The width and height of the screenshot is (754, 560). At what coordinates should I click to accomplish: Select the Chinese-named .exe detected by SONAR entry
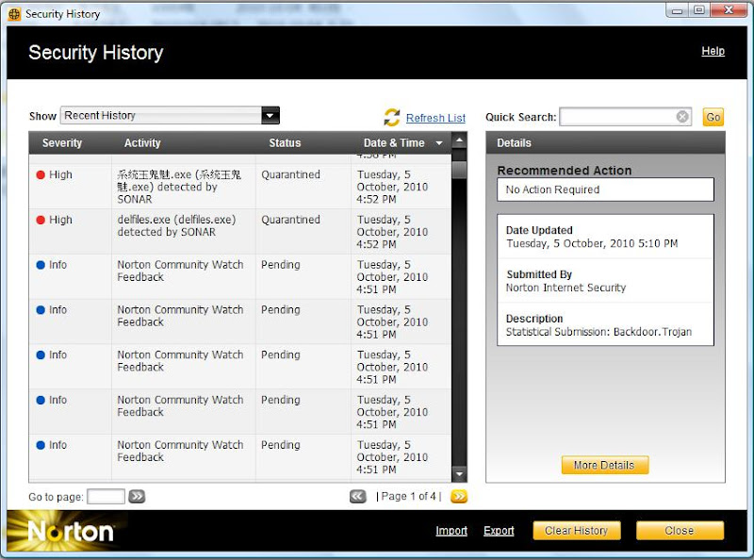point(240,187)
